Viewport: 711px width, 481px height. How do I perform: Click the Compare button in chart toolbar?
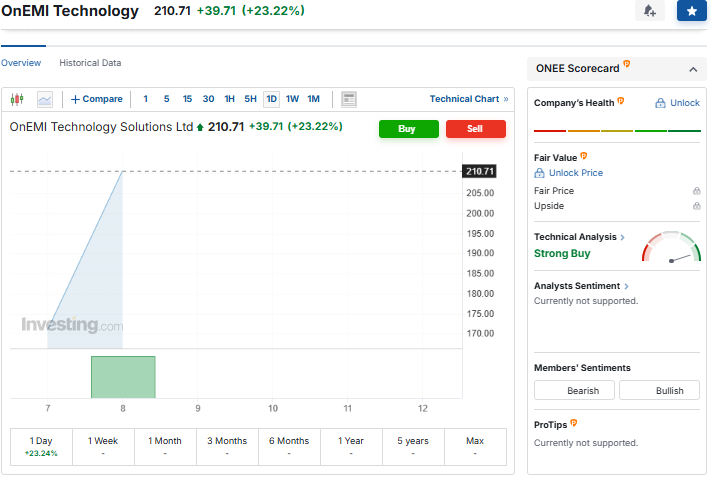pyautogui.click(x=97, y=99)
